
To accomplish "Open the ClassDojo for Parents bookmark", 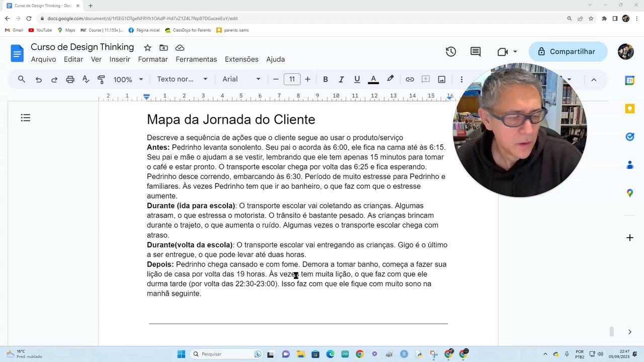I will [x=188, y=30].
